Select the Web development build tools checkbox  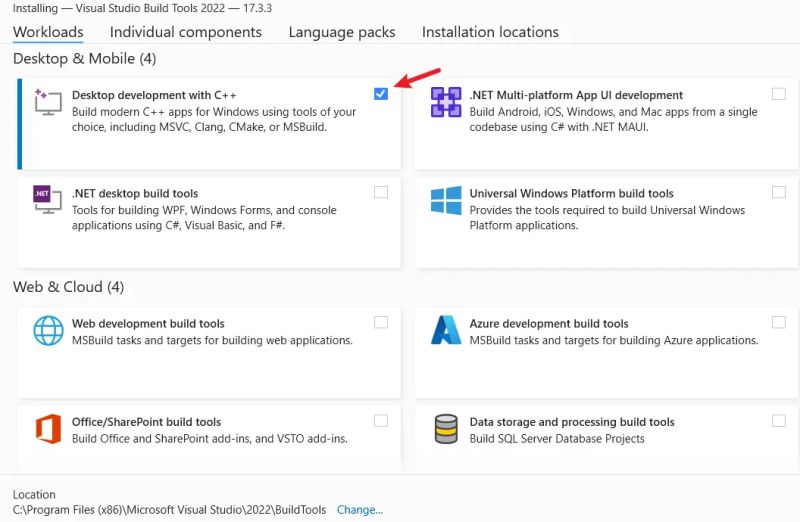(381, 322)
